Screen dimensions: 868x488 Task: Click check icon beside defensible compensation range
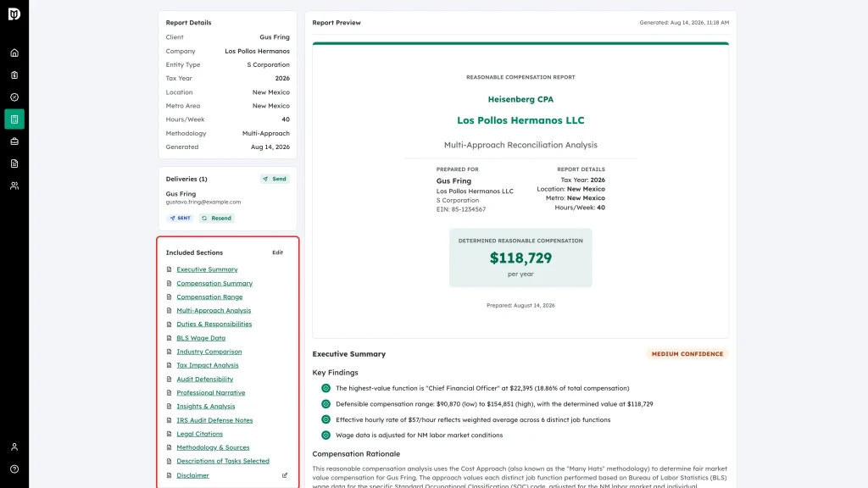click(x=326, y=404)
